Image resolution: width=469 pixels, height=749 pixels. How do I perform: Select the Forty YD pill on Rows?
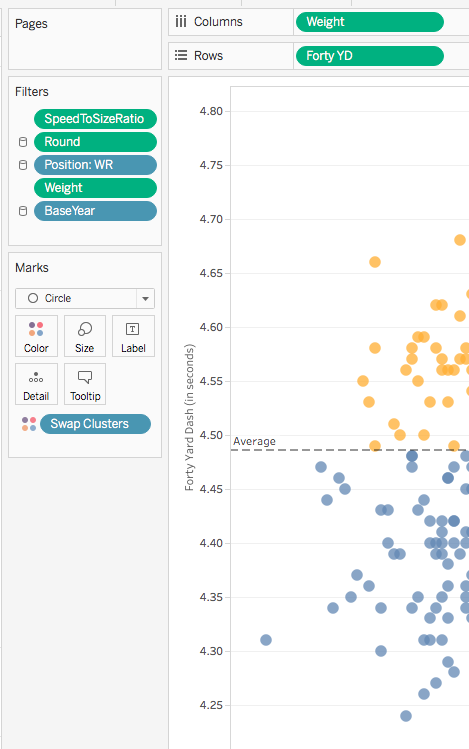click(370, 56)
